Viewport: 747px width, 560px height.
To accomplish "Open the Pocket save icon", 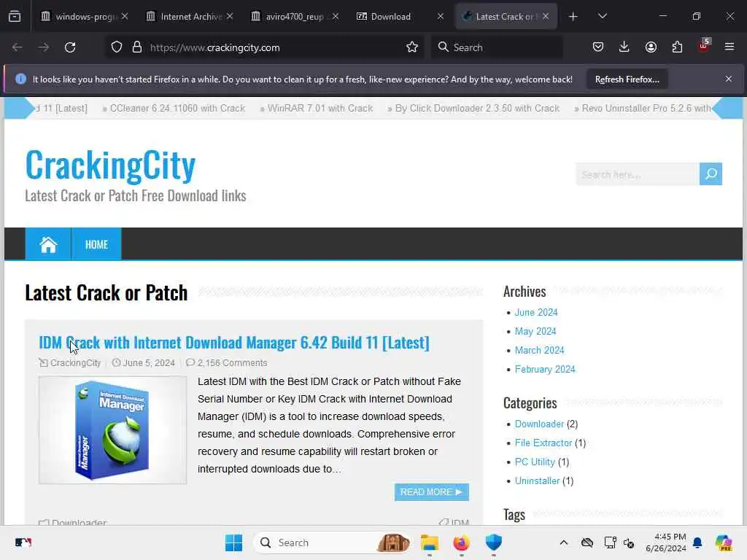I will (x=598, y=47).
